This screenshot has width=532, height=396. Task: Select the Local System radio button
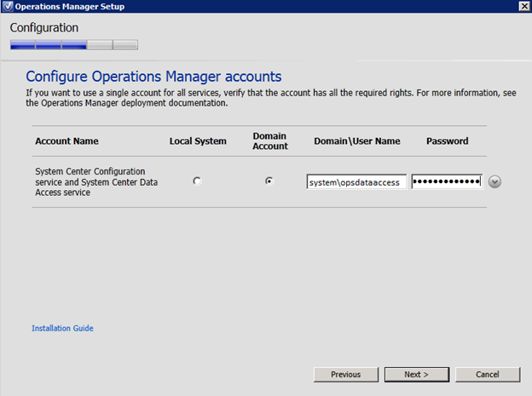tap(197, 181)
